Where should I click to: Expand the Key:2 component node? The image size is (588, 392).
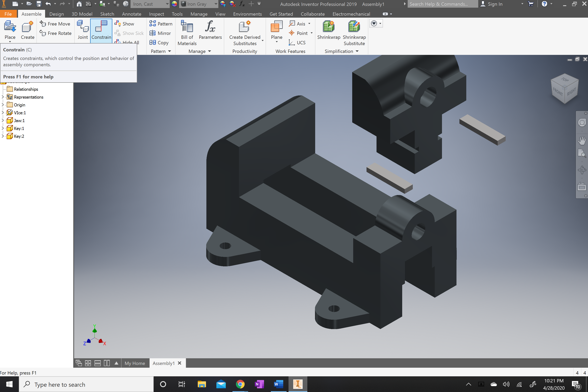click(3, 136)
